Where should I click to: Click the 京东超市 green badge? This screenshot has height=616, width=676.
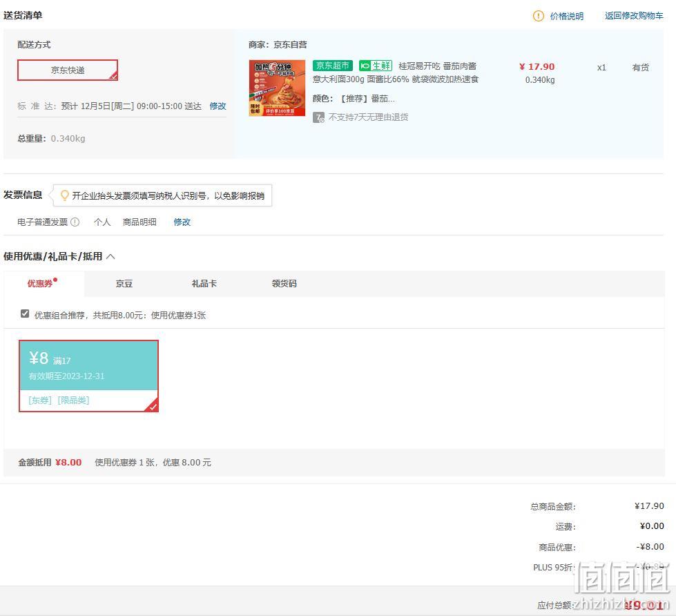coord(332,66)
